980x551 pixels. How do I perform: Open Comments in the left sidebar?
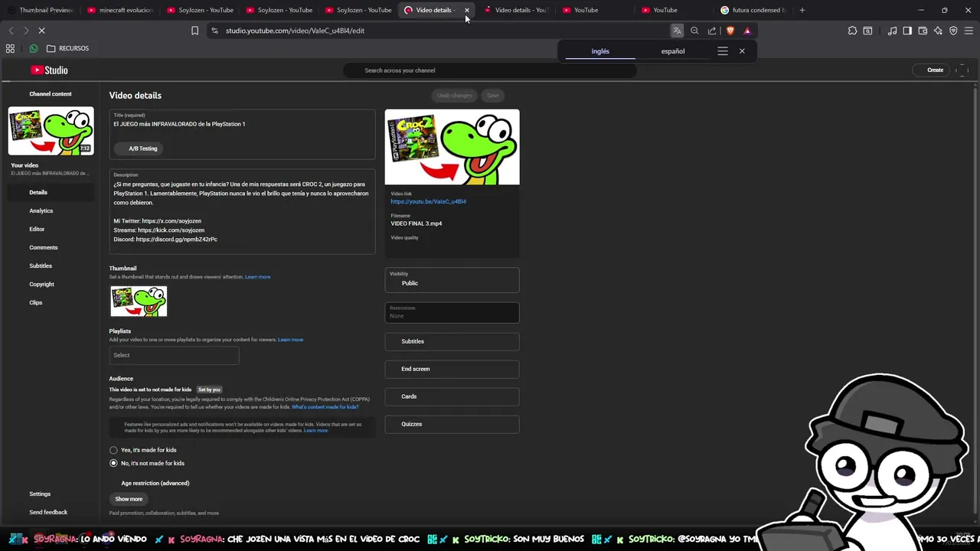point(44,247)
